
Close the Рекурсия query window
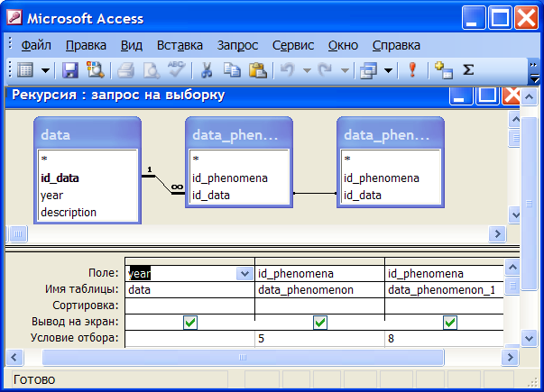[511, 96]
